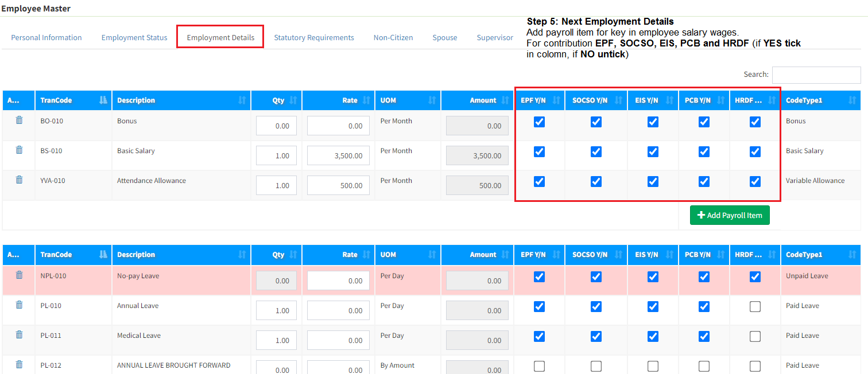Image resolution: width=868 pixels, height=374 pixels.
Task: Enable HRDF checkbox for Annual Leave row
Action: click(x=755, y=307)
